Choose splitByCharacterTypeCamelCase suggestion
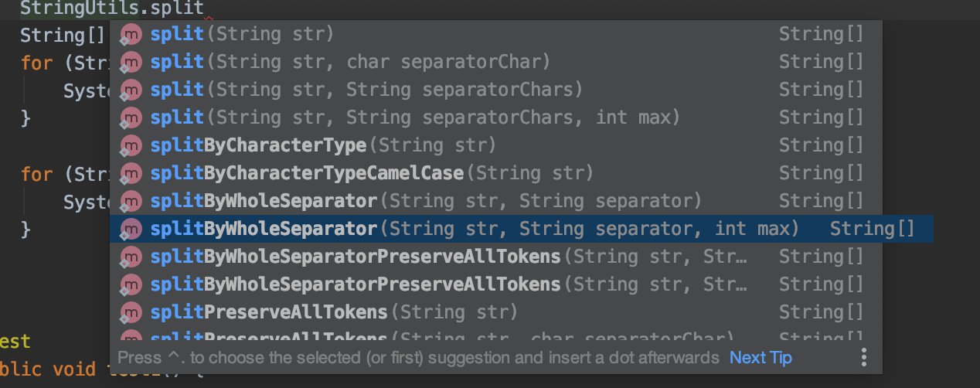Viewport: 980px width, 388px height. pyautogui.click(x=372, y=173)
